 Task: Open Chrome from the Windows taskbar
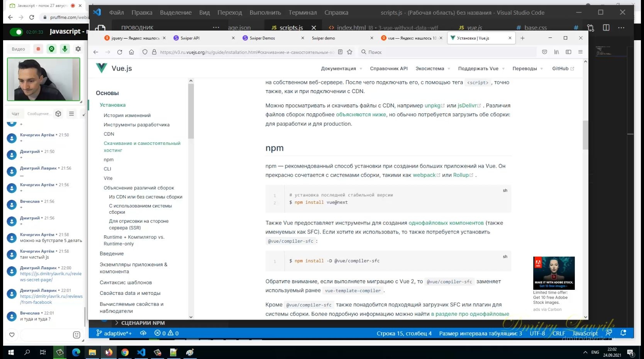[125, 352]
